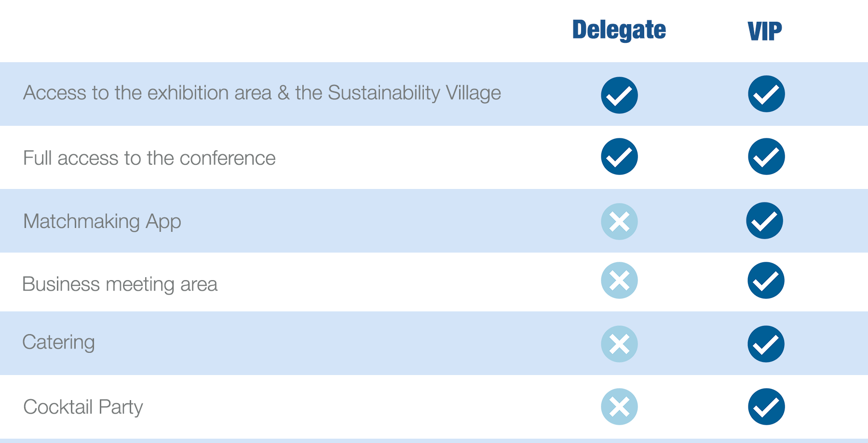Click Delegate cross icon for Business meeting area
Image resolution: width=868 pixels, height=443 pixels.
[619, 281]
